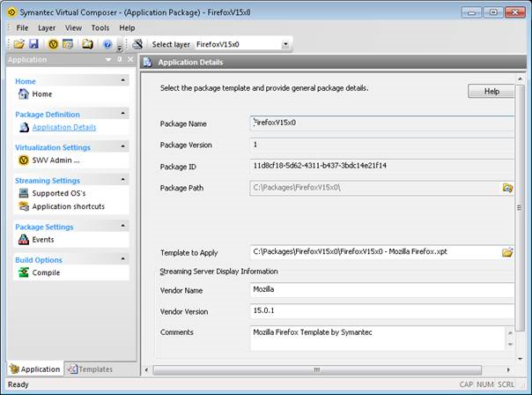Collapse the Streaming Settings section
Screen dimensions: 532x395
pyautogui.click(x=122, y=179)
